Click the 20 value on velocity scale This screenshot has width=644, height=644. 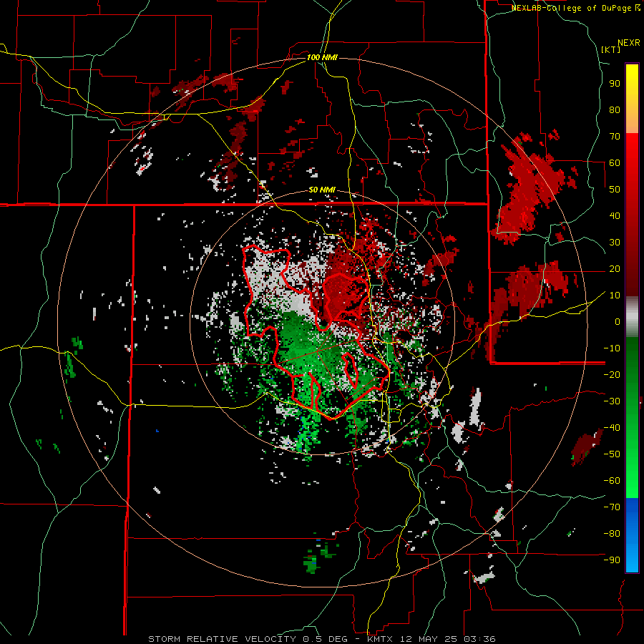pos(615,269)
